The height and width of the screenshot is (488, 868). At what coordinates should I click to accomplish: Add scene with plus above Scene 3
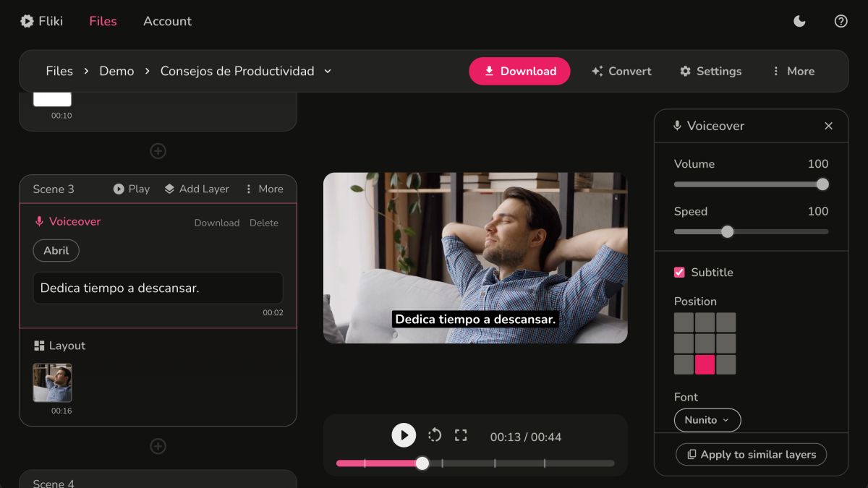click(x=158, y=151)
